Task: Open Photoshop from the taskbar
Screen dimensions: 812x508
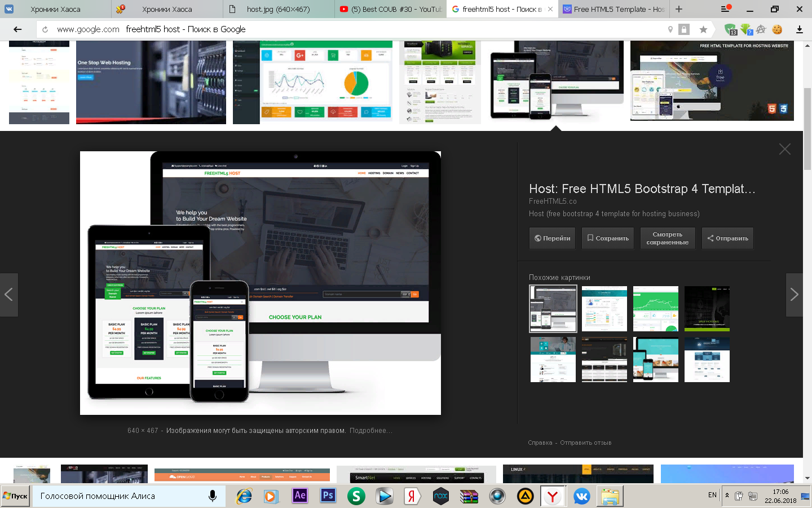Action: point(328,496)
